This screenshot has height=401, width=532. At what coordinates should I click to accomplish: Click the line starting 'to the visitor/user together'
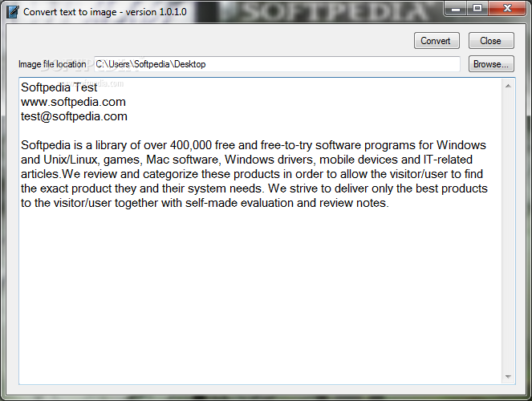tap(205, 203)
